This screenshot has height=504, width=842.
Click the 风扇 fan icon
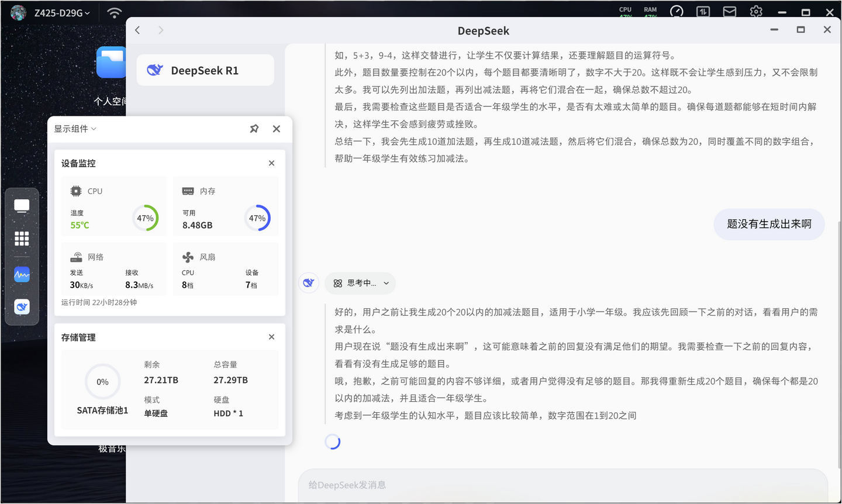tap(188, 257)
